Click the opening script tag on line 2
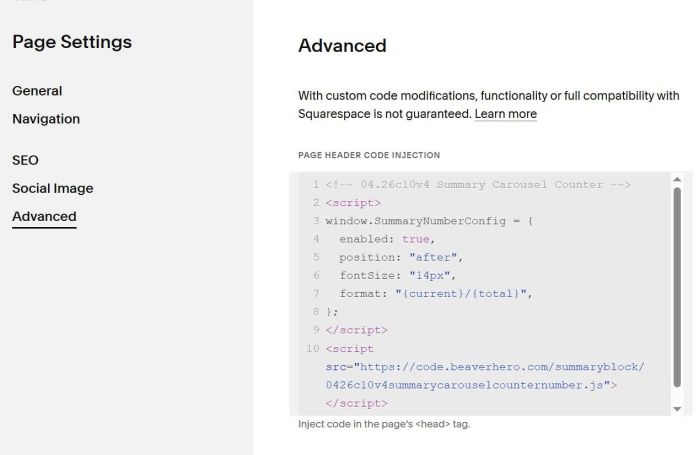Image resolution: width=700 pixels, height=455 pixels. (351, 203)
